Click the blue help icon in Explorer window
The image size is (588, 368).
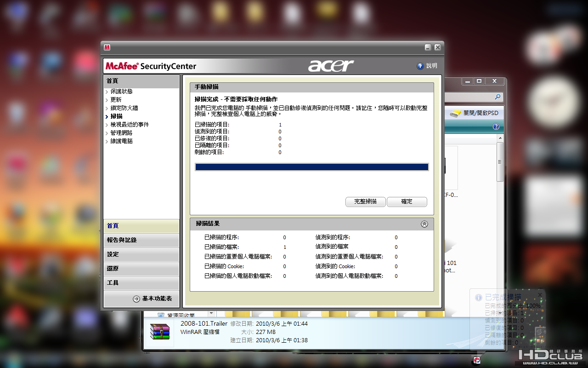click(x=496, y=126)
